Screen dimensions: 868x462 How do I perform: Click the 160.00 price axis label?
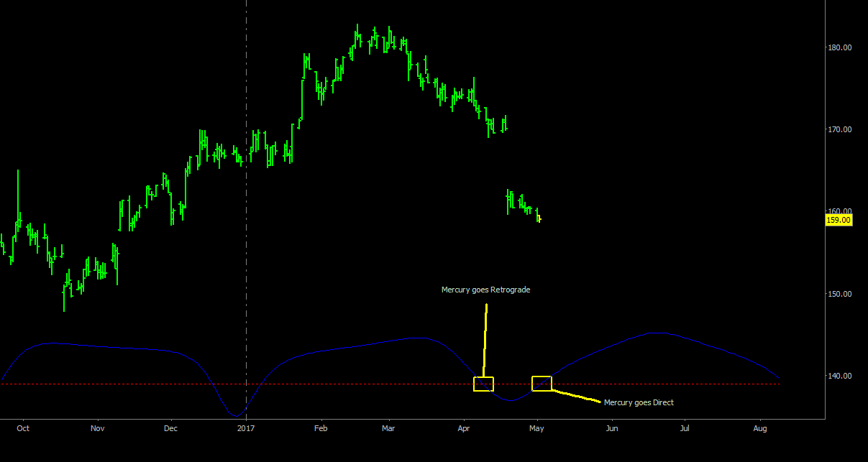(840, 211)
